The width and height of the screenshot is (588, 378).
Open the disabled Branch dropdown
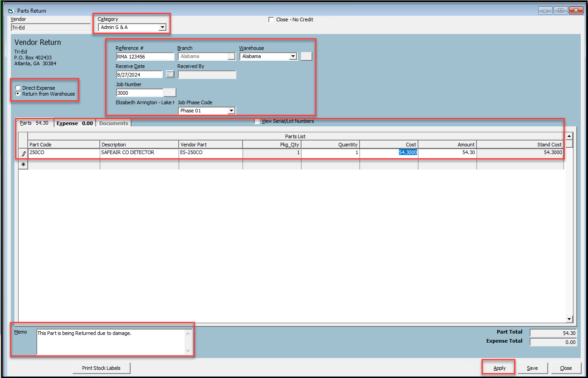232,56
